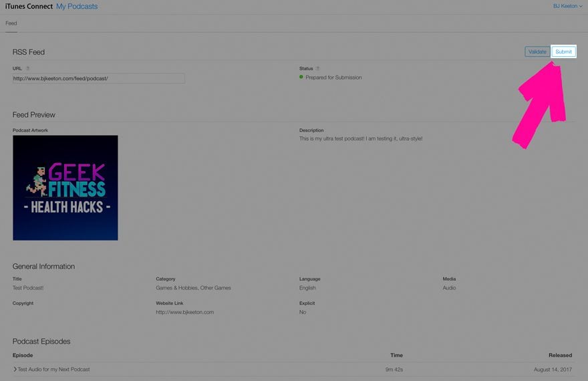This screenshot has width=588, height=381.
Task: Select the Test Audio for my Next Podcast episode
Action: [x=53, y=369]
